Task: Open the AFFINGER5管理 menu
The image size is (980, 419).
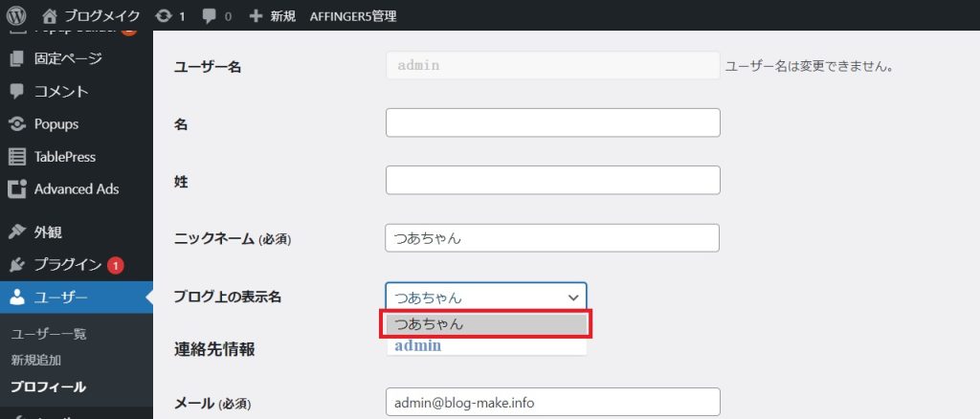Action: click(353, 15)
